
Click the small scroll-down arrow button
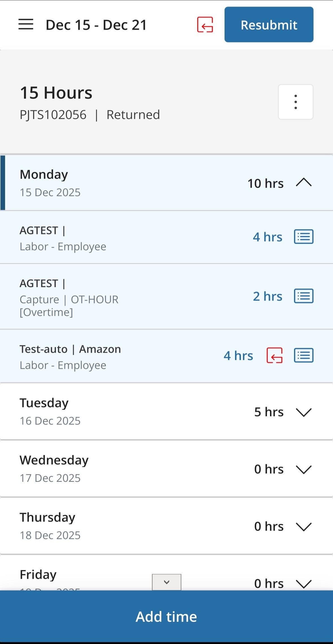click(x=167, y=582)
